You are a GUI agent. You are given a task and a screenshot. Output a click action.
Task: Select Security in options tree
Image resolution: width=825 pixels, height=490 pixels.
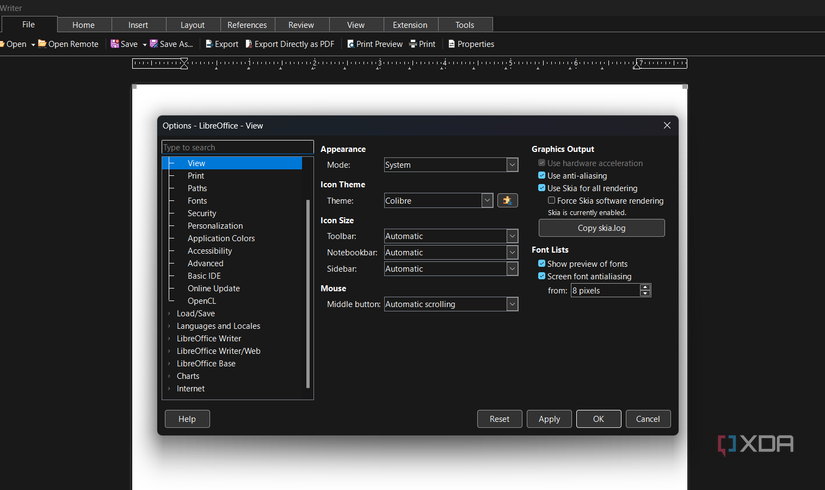coord(202,213)
